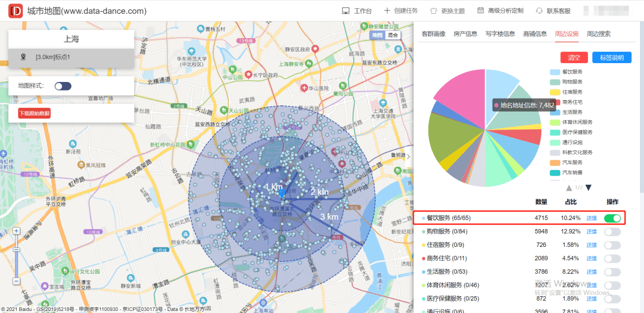Click the 高级分析定制 calendar icon
The height and width of the screenshot is (313, 644).
480,11
